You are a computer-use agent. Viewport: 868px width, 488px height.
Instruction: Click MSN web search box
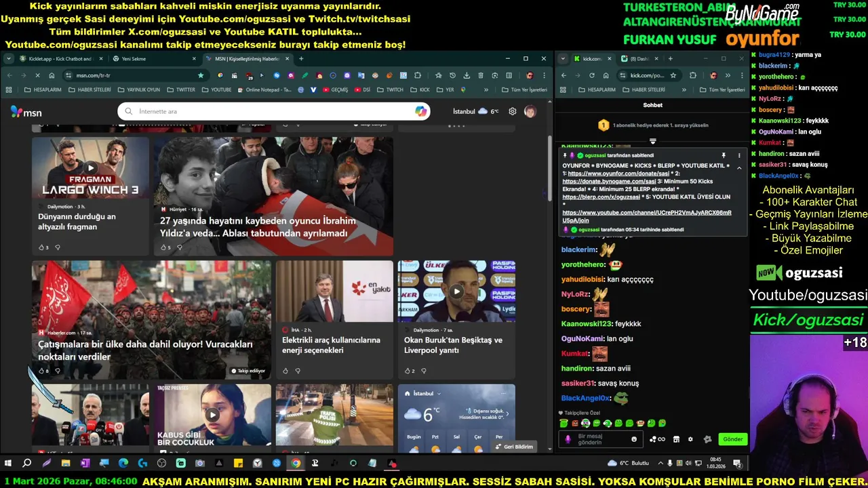pos(273,111)
